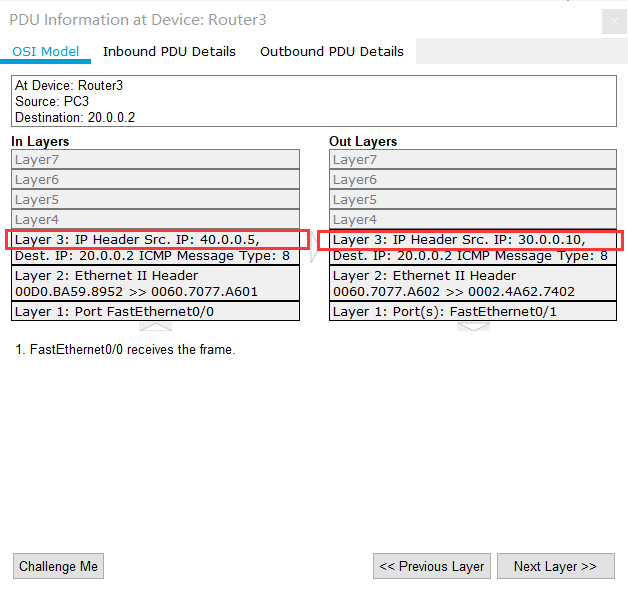Select the greyed Layer5 row under Out Layers

point(473,199)
